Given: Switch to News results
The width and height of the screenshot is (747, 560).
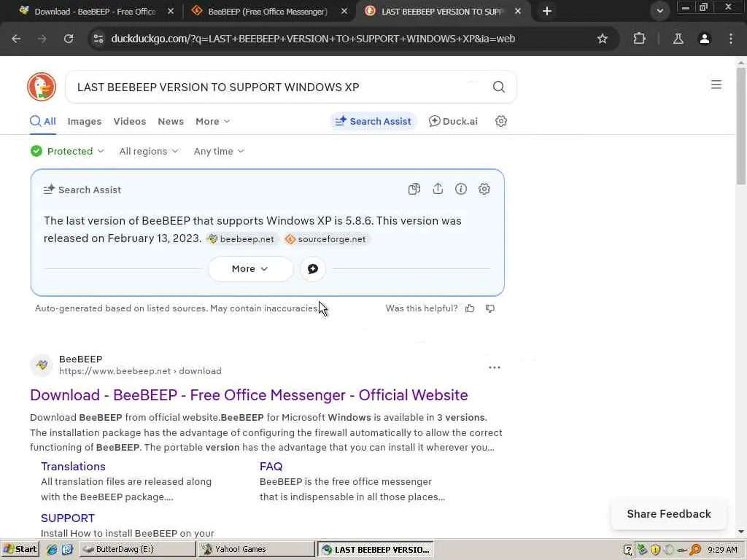Looking at the screenshot, I should 171,122.
